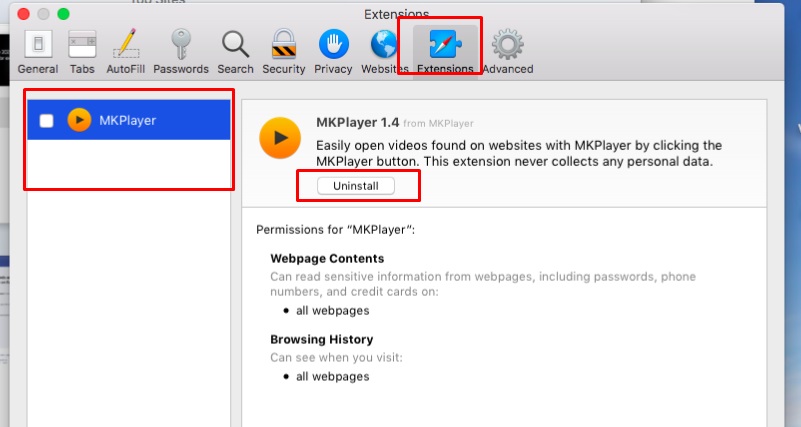Select MKPlayer name in the extensions list

[x=127, y=121]
